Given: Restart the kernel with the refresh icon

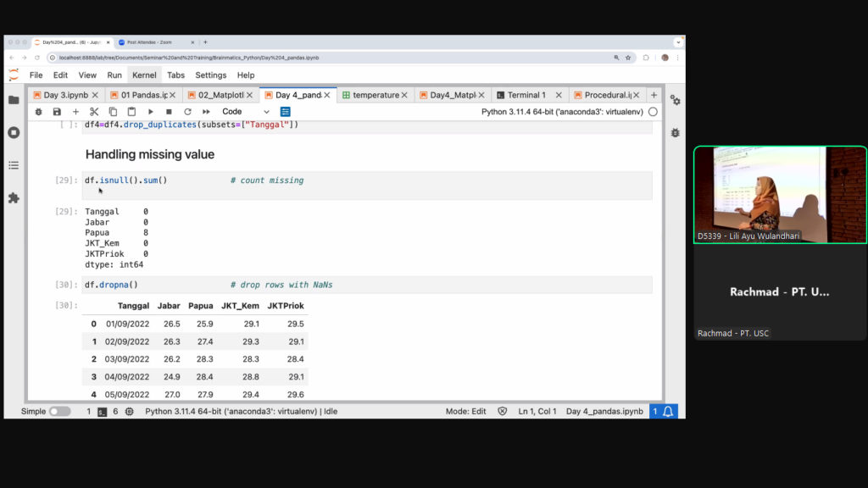Looking at the screenshot, I should (187, 112).
